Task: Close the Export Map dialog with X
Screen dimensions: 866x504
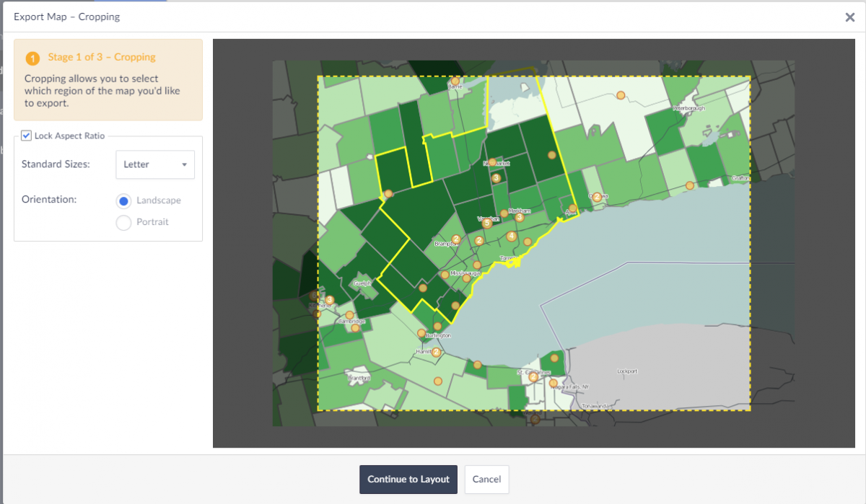Action: coord(849,17)
